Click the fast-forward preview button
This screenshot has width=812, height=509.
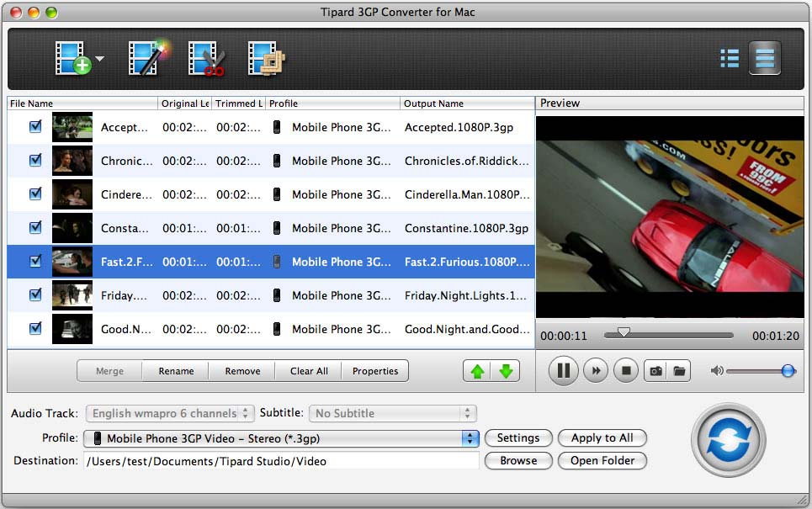click(596, 371)
